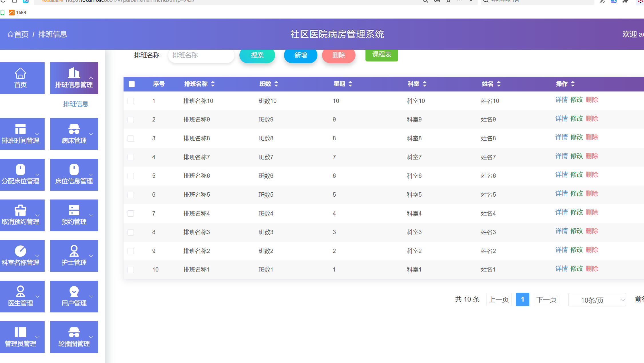Viewport: 644px width, 363px height.
Task: Click the 取消预约管理 briefcase icon
Action: 20,210
